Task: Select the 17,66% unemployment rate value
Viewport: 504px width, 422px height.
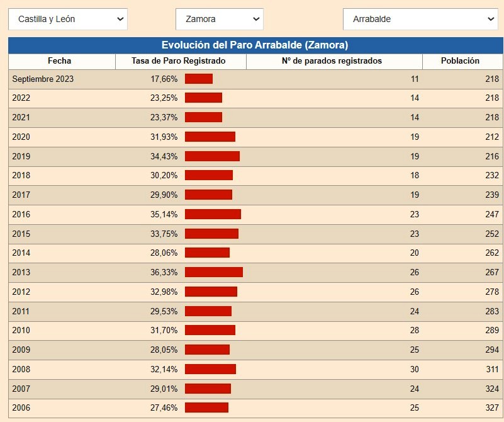Action: click(x=164, y=79)
